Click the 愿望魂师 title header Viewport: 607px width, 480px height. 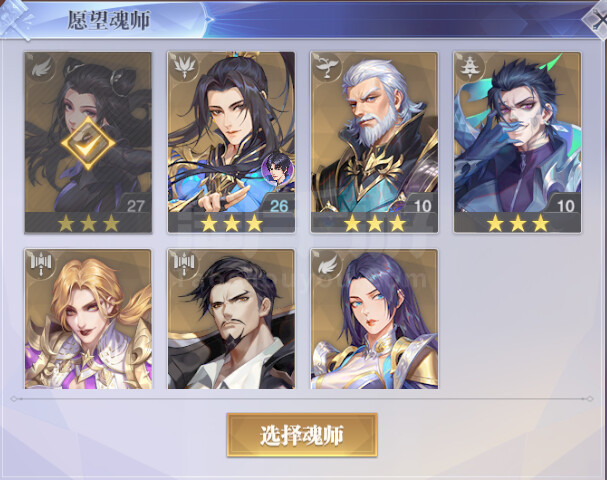[x=109, y=20]
